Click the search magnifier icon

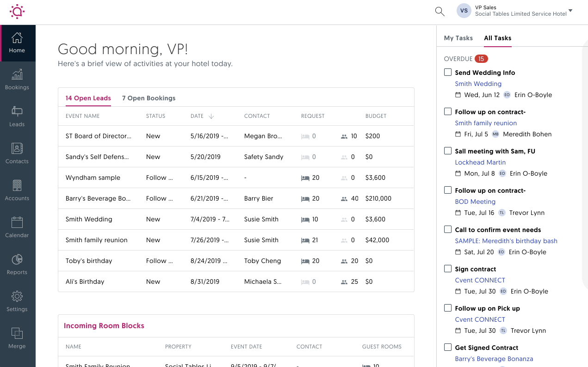point(439,12)
